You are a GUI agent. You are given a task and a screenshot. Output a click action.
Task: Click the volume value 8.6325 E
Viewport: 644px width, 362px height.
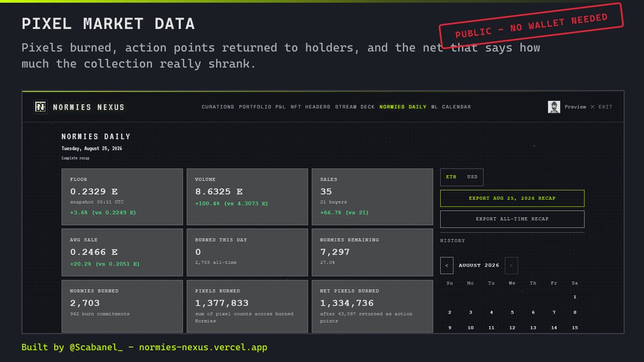point(219,192)
